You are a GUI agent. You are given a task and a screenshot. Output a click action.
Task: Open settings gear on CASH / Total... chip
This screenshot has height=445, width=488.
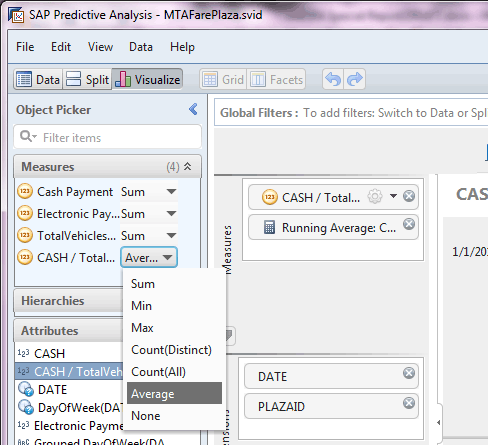pyautogui.click(x=375, y=196)
